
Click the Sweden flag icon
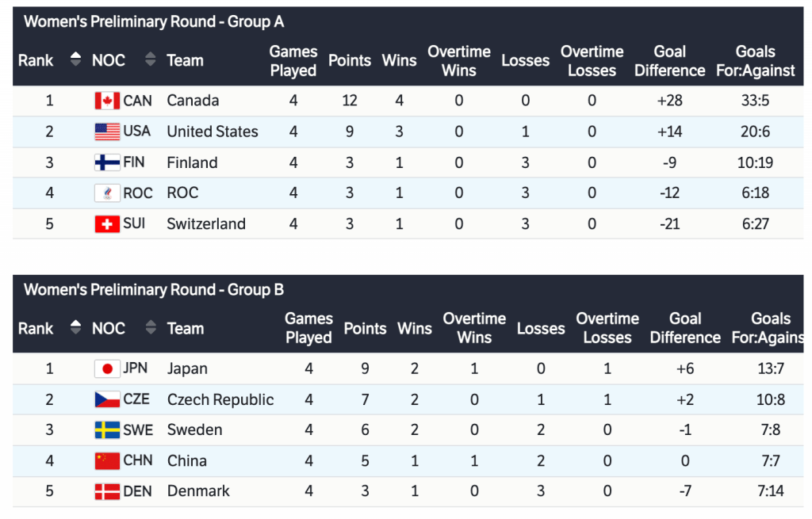pyautogui.click(x=107, y=430)
